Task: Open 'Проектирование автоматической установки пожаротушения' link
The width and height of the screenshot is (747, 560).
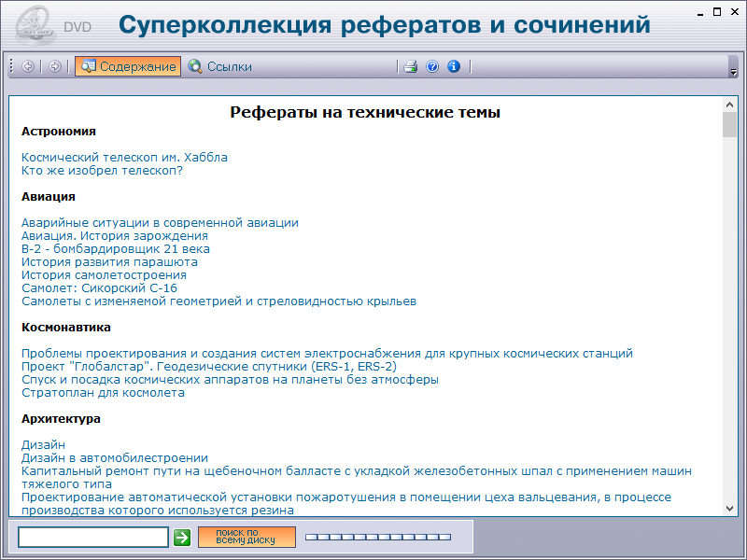Action: [346, 504]
